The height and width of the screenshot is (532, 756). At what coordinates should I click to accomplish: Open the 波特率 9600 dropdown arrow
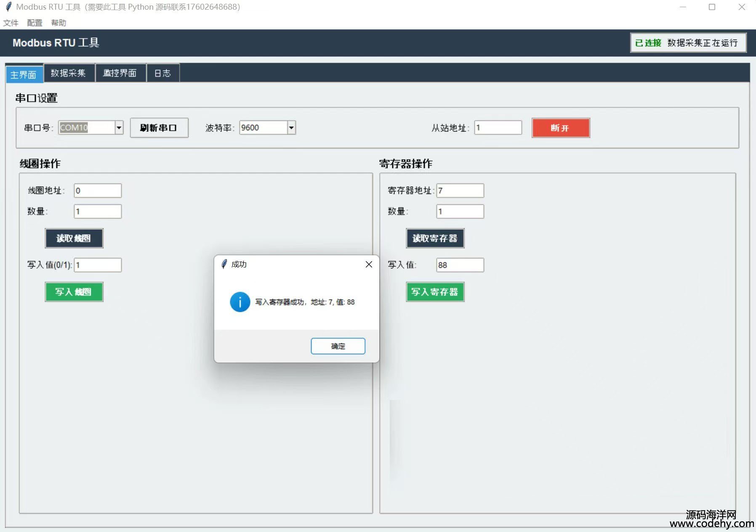coord(291,127)
